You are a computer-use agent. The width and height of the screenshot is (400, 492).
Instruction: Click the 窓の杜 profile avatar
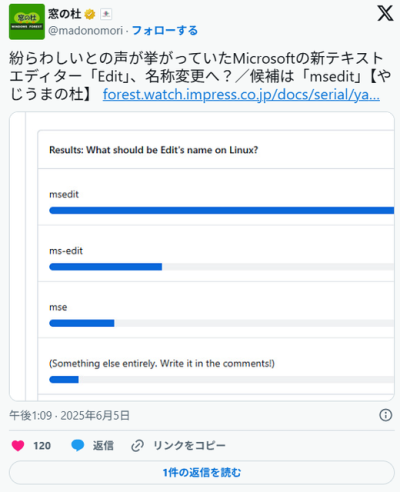pos(27,22)
